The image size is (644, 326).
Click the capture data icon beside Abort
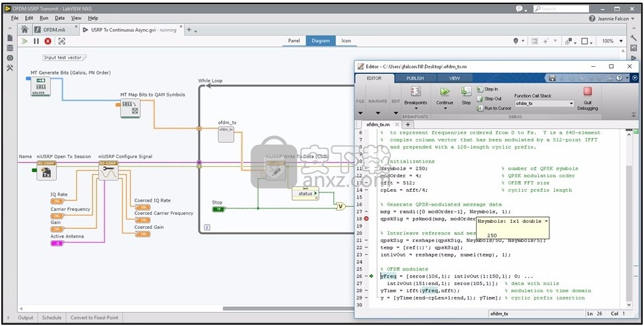pos(61,41)
